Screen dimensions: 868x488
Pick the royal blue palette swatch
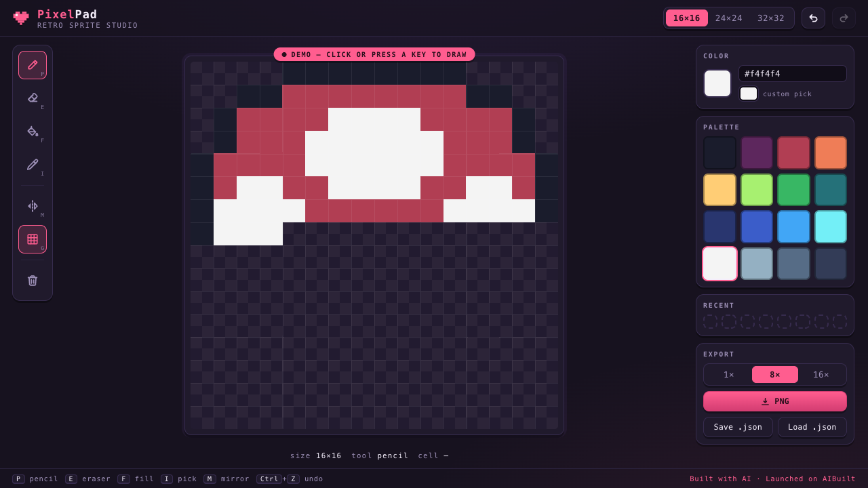pos(757,226)
